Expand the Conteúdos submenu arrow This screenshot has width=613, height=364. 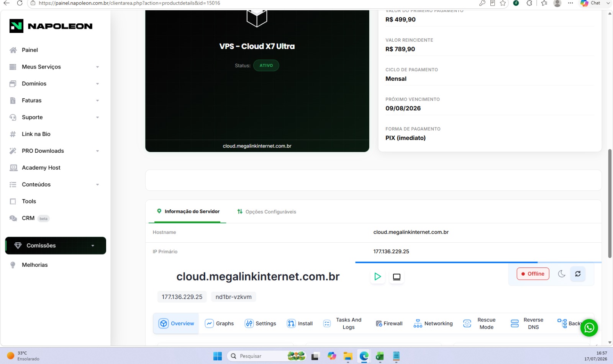tap(97, 184)
